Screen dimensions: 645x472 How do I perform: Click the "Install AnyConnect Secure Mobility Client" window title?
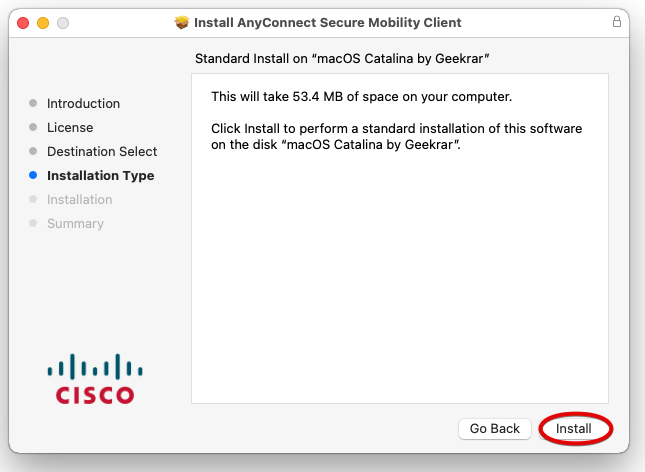pyautogui.click(x=327, y=22)
